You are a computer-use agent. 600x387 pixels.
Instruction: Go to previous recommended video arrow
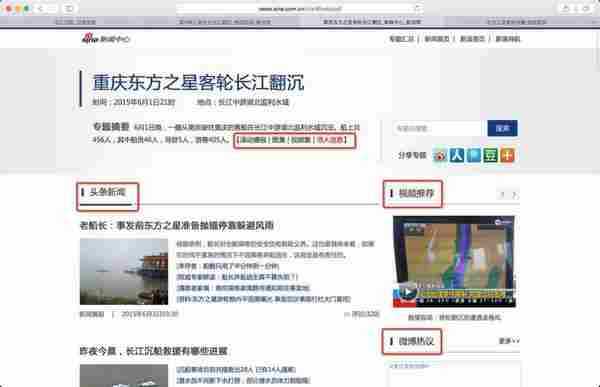(x=502, y=194)
